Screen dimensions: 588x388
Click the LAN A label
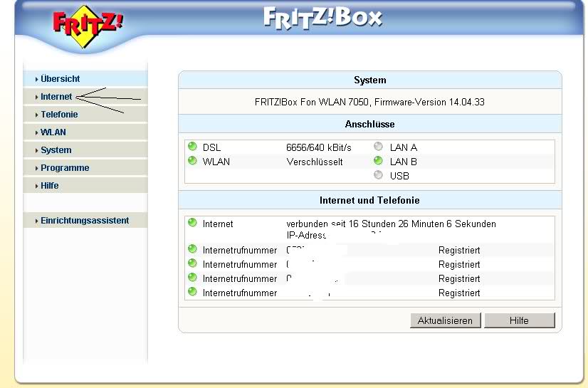pyautogui.click(x=404, y=147)
